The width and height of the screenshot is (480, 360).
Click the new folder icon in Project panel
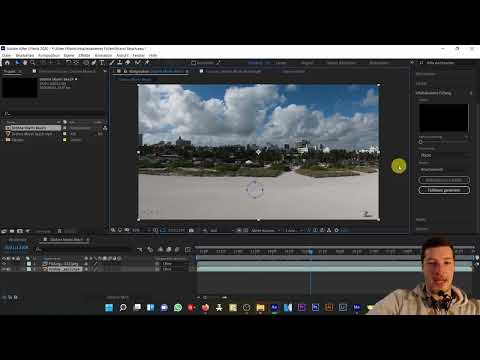(x=12, y=231)
